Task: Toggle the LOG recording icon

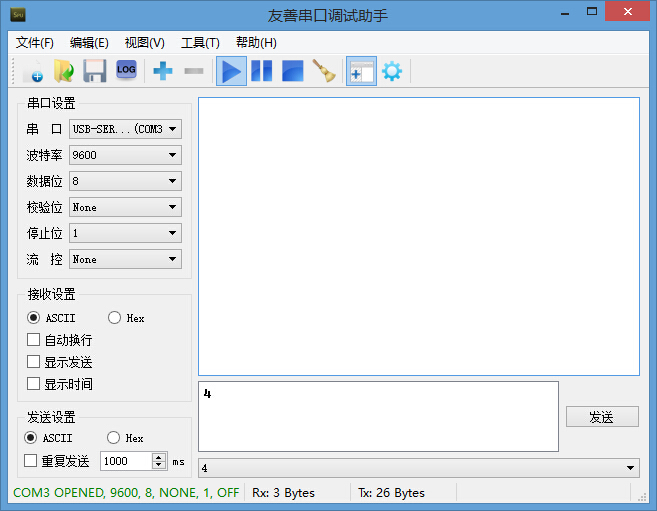Action: tap(126, 70)
